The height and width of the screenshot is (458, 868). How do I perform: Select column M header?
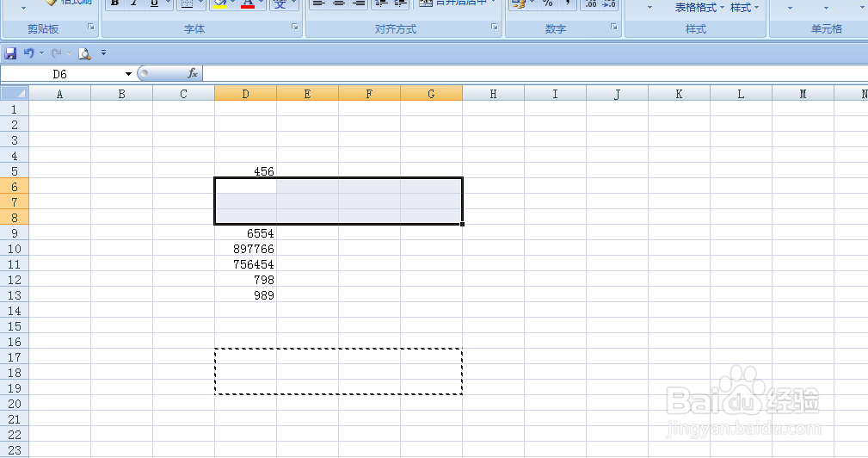tap(803, 94)
